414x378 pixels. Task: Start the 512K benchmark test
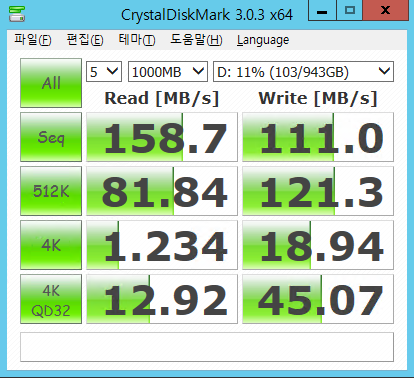click(x=51, y=191)
